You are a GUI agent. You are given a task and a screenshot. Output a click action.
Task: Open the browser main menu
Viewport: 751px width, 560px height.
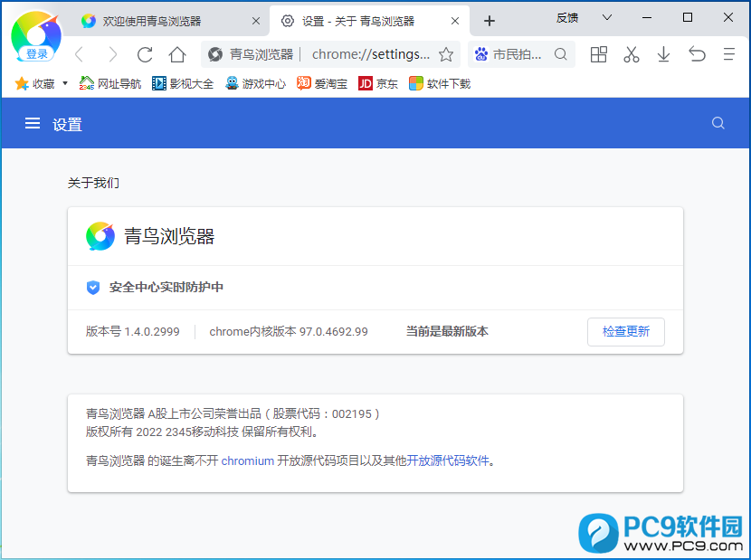click(x=728, y=54)
